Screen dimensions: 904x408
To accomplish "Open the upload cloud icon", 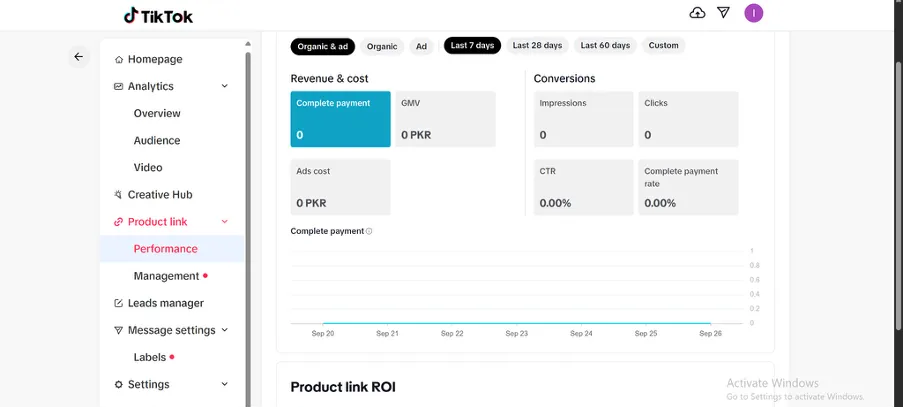I will click(x=698, y=13).
